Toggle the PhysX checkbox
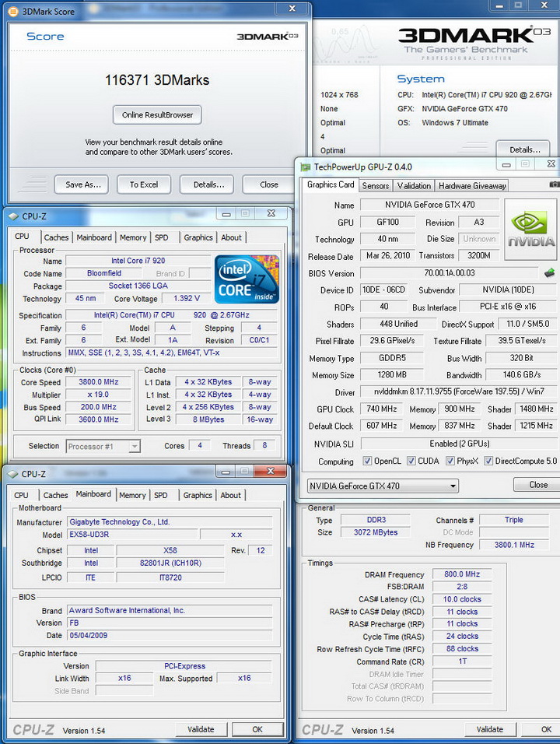 [450, 461]
